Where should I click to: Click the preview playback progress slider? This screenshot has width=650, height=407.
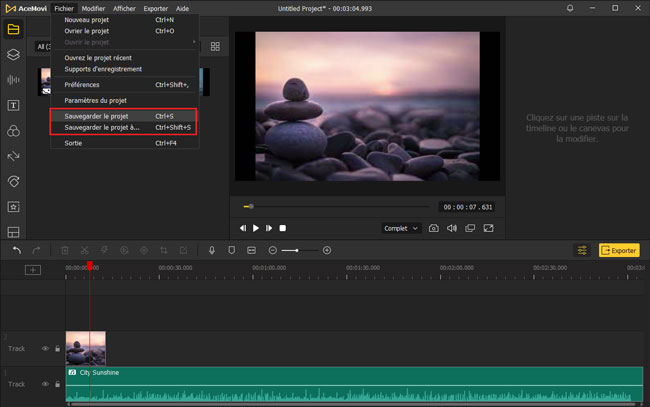(x=335, y=207)
